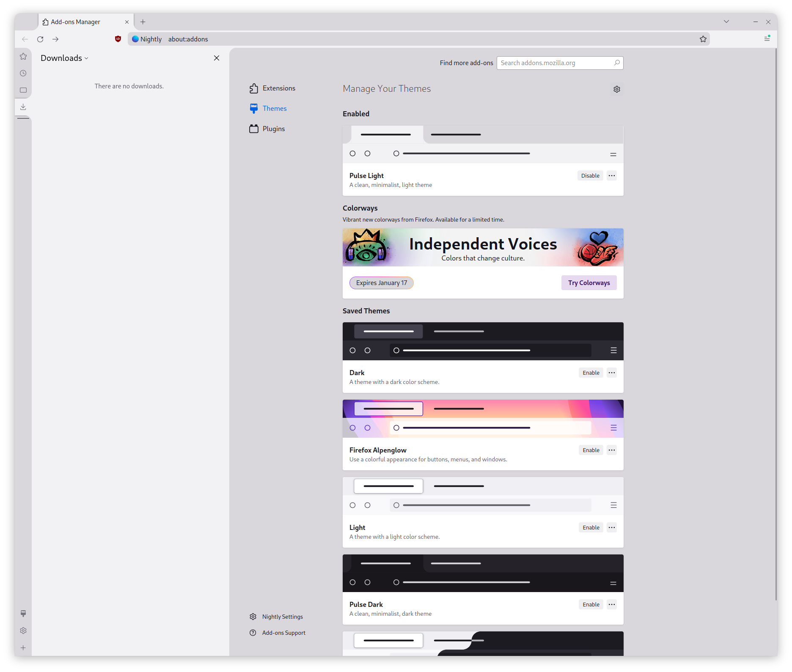Click the forward navigation arrow
792x672 pixels.
pyautogui.click(x=55, y=39)
